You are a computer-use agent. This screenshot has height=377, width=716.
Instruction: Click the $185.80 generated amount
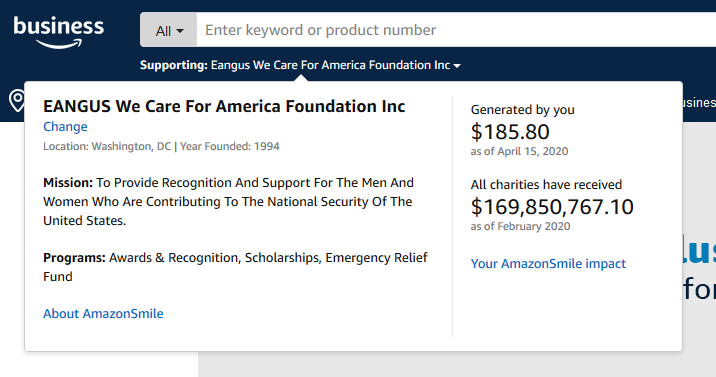click(x=510, y=132)
